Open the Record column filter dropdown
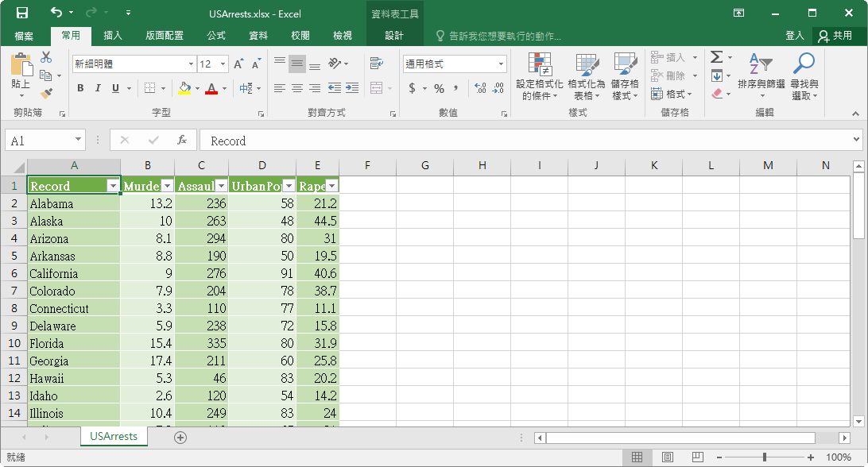 (x=112, y=185)
